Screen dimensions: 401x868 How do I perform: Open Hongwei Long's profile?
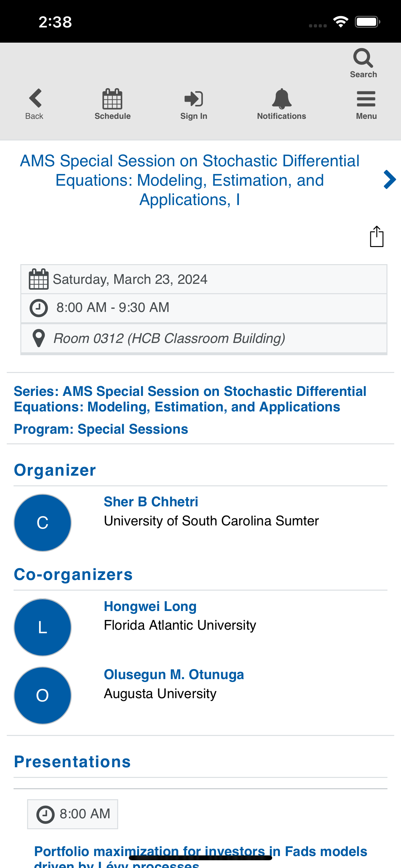pos(150,606)
